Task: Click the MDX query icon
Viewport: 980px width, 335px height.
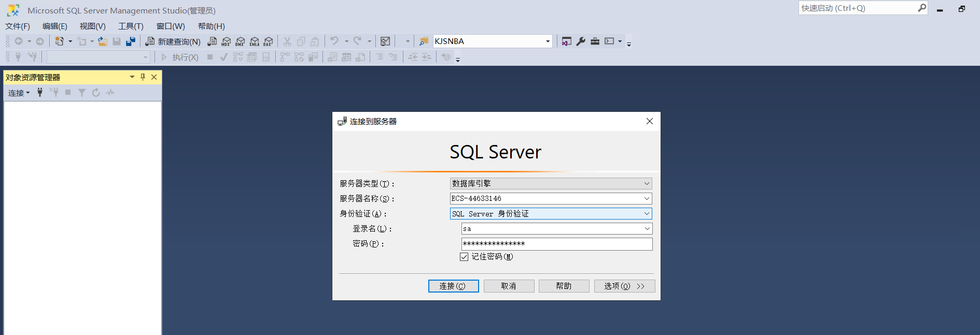Action: [226, 41]
